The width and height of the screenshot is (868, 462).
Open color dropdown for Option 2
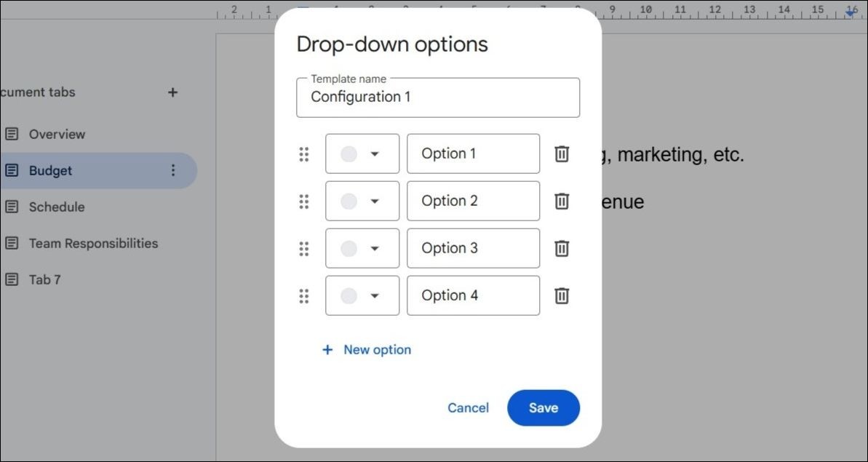point(362,201)
